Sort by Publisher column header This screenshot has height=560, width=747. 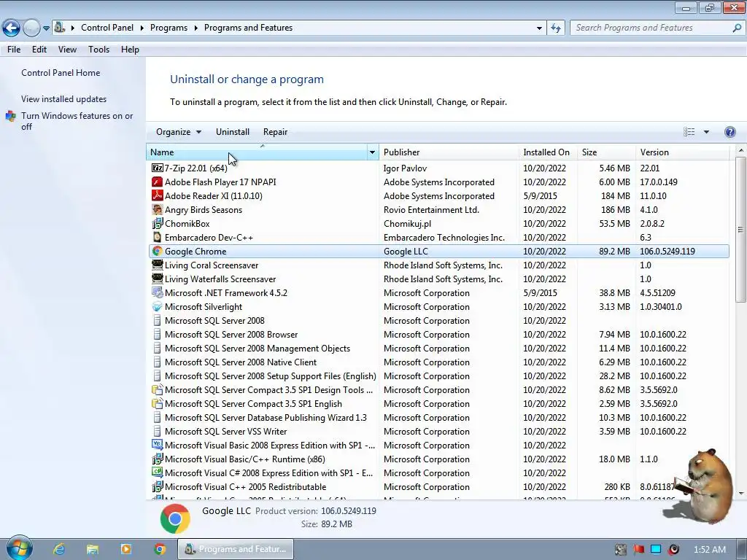click(x=449, y=152)
